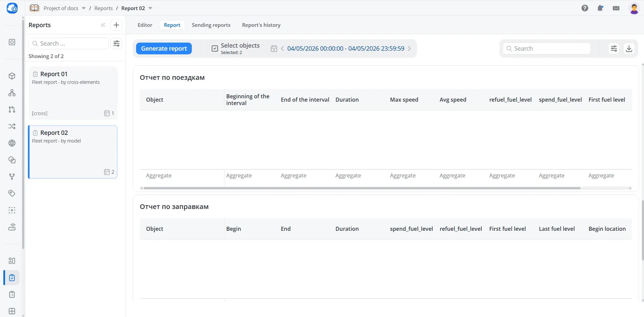Click the Showing 2 of 2 text
Viewport: 644px width, 317px height.
(46, 56)
